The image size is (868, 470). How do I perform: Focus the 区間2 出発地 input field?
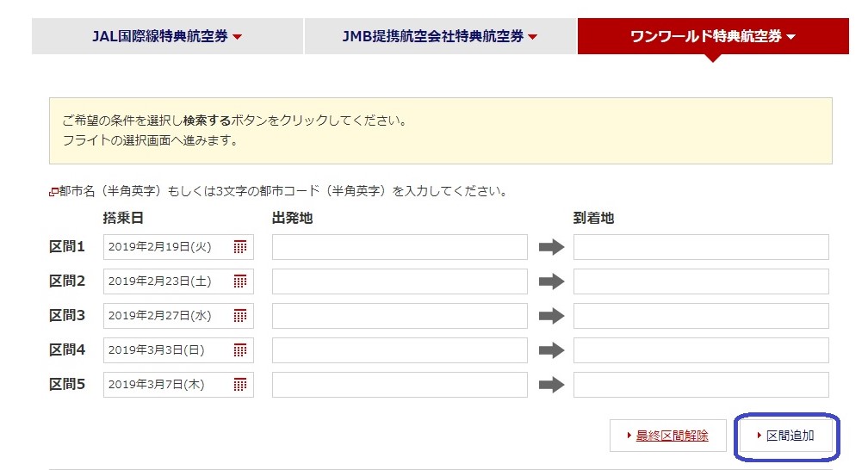tap(400, 281)
